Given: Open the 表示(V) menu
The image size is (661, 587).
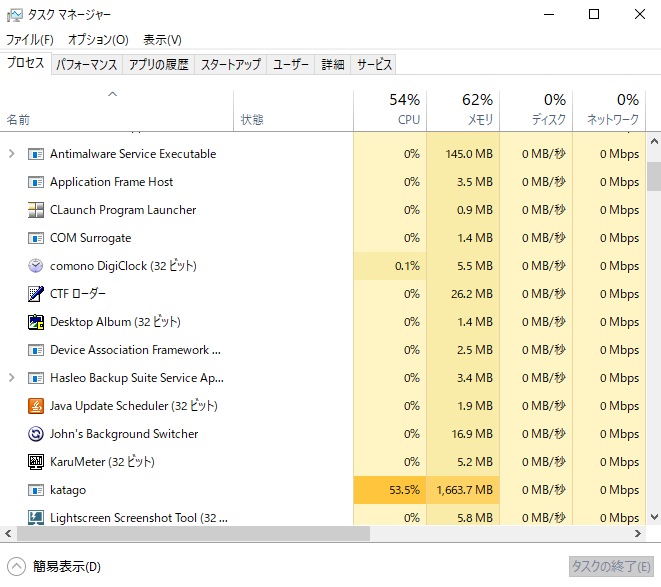Looking at the screenshot, I should (x=162, y=40).
